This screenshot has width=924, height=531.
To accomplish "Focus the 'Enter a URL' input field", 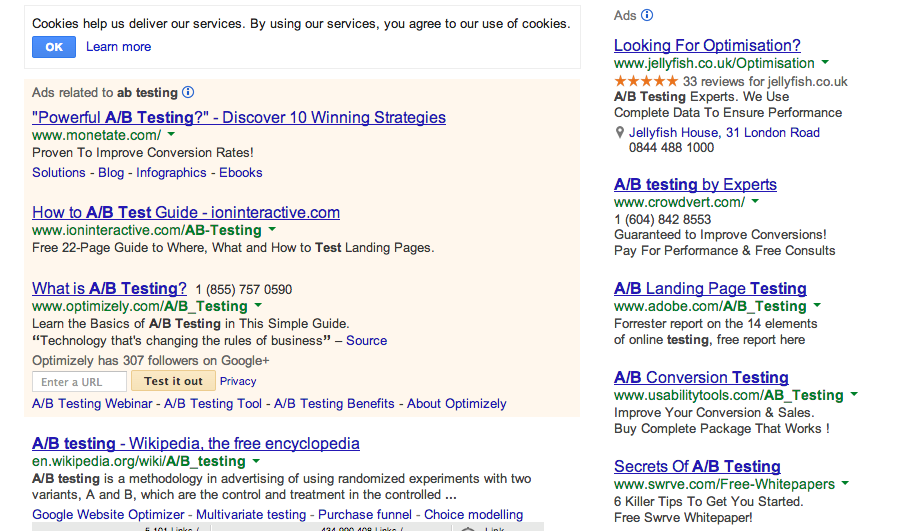I will (80, 382).
